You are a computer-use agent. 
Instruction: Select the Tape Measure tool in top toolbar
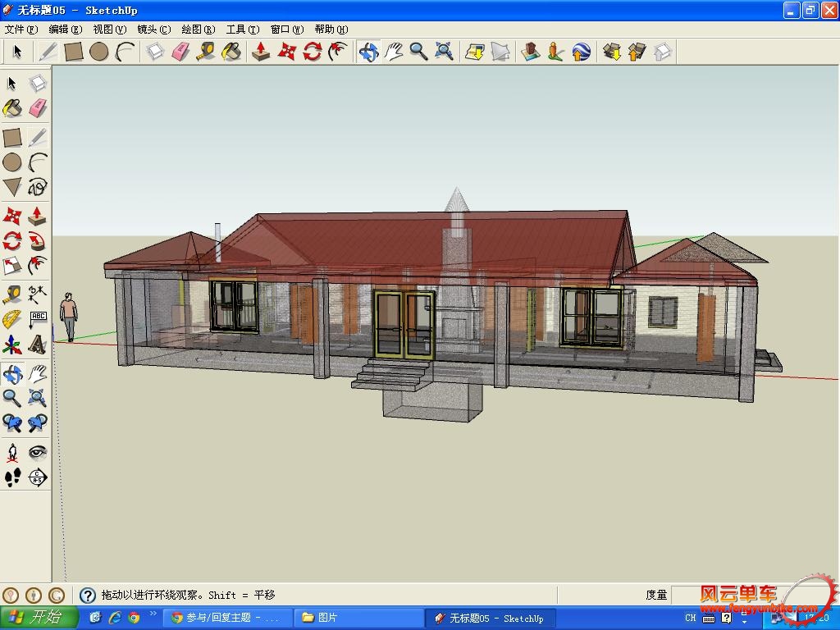205,52
